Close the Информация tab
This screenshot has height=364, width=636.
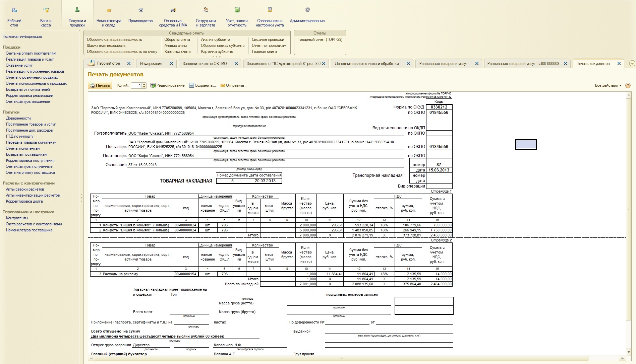point(171,64)
